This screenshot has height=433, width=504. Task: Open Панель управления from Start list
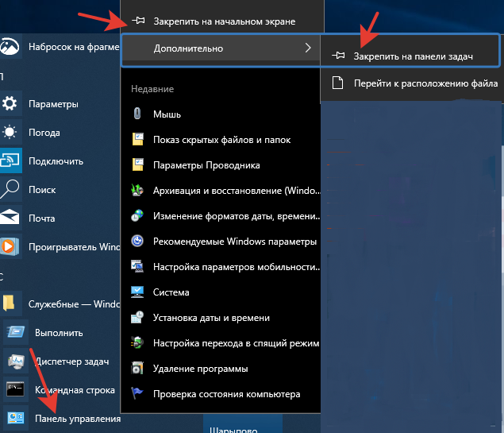click(x=78, y=419)
